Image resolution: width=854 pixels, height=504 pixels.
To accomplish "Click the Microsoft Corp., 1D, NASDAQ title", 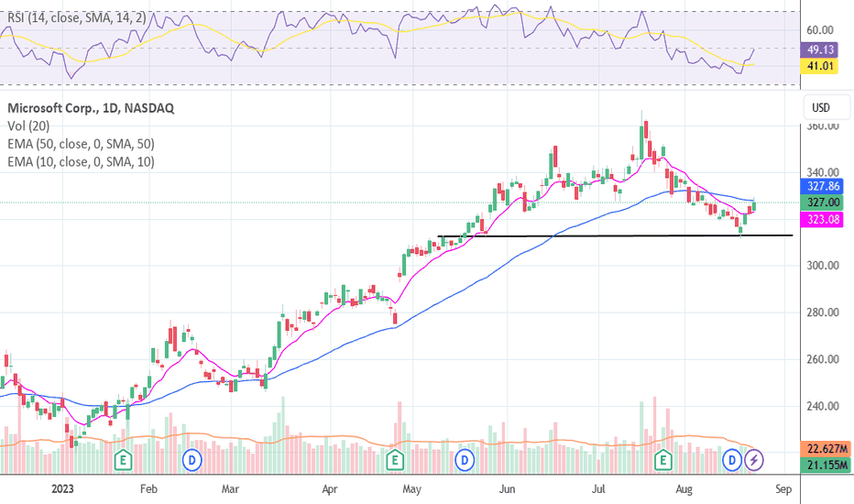I will pos(91,108).
